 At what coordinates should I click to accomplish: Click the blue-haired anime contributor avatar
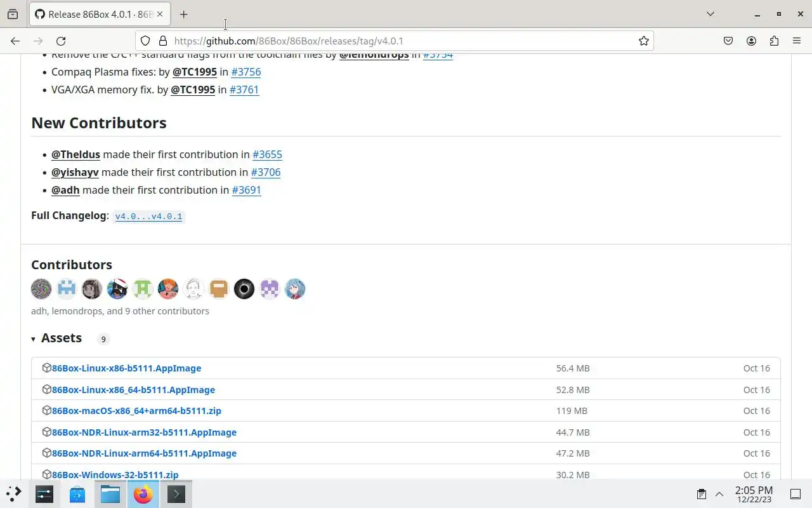tap(295, 289)
